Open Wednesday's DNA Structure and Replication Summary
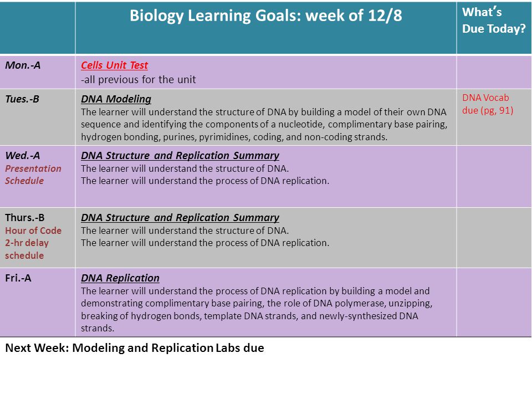The image size is (532, 399). coord(180,155)
